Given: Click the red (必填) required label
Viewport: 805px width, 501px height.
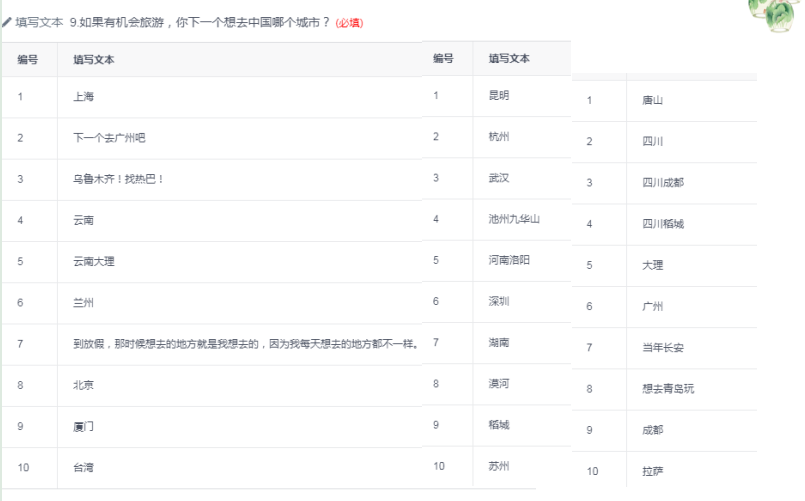Looking at the screenshot, I should click(349, 22).
